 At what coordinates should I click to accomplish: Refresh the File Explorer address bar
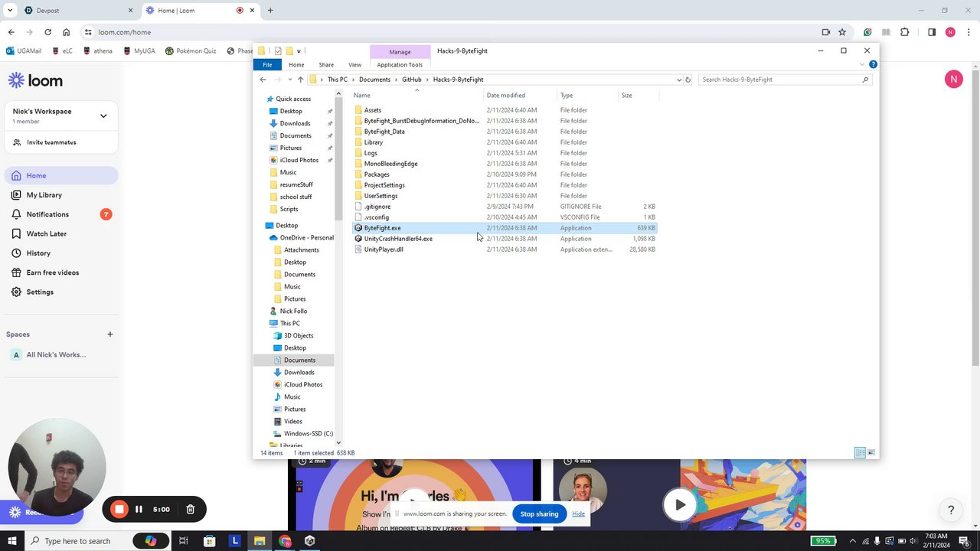pyautogui.click(x=688, y=80)
